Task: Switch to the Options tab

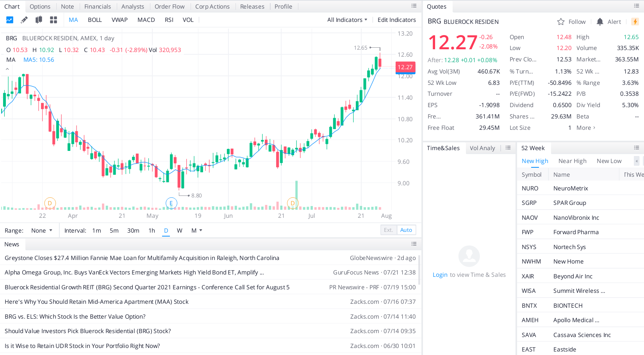Action: click(x=40, y=7)
